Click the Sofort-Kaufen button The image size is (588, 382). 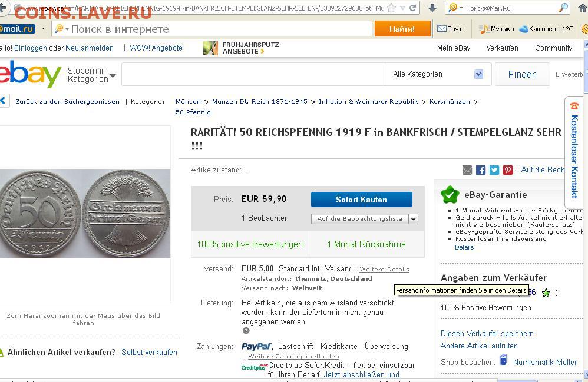point(362,200)
